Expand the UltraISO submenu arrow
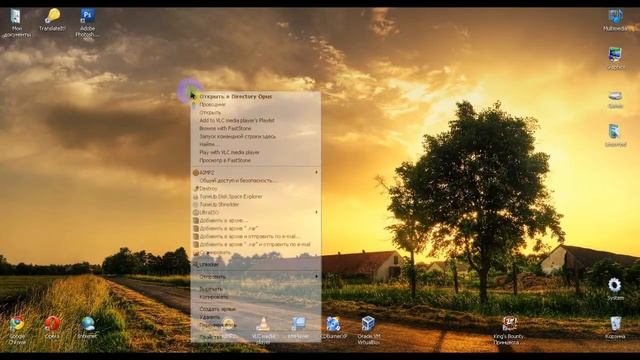This screenshot has height=360, width=640. pyautogui.click(x=316, y=212)
